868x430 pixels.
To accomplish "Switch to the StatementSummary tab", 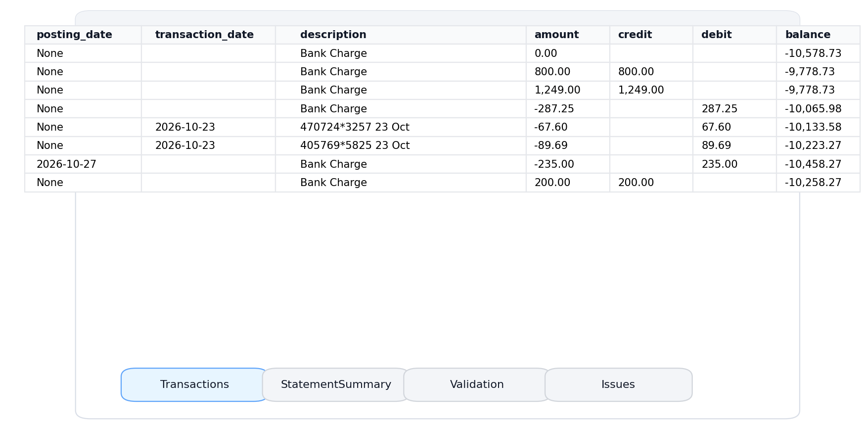I will 336,384.
